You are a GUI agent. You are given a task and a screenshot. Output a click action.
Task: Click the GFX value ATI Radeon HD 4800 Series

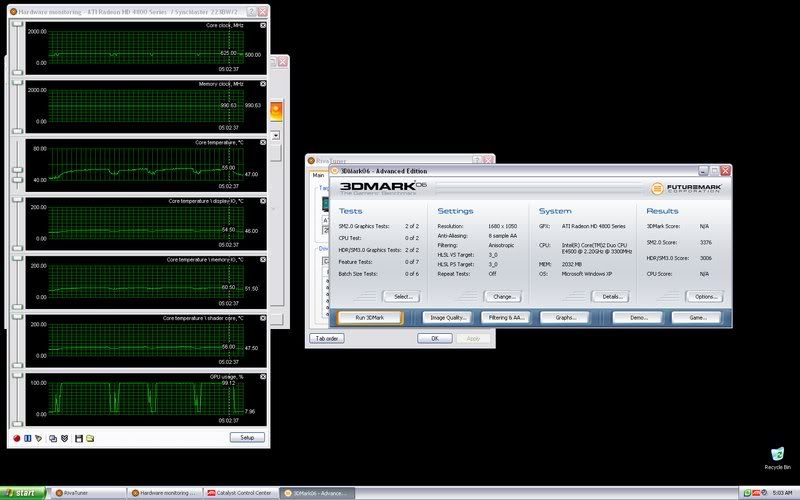[593, 226]
